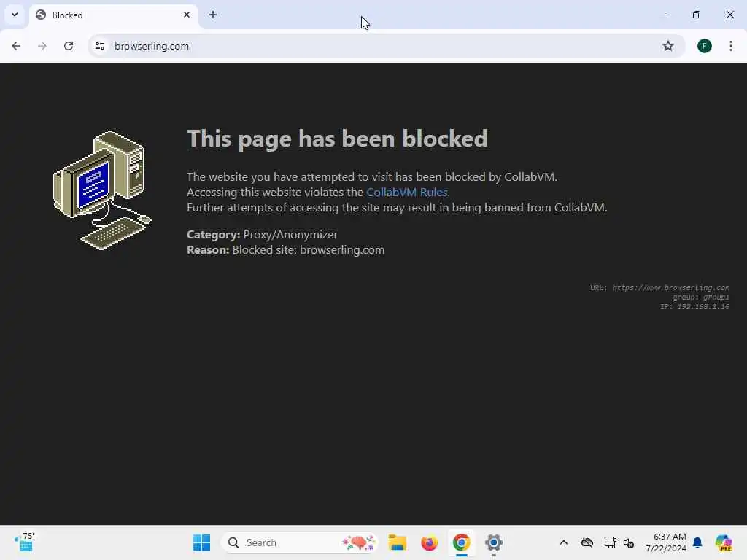Click the "Reason: Blocked site: browserling.com" text
This screenshot has width=747, height=560.
[285, 249]
